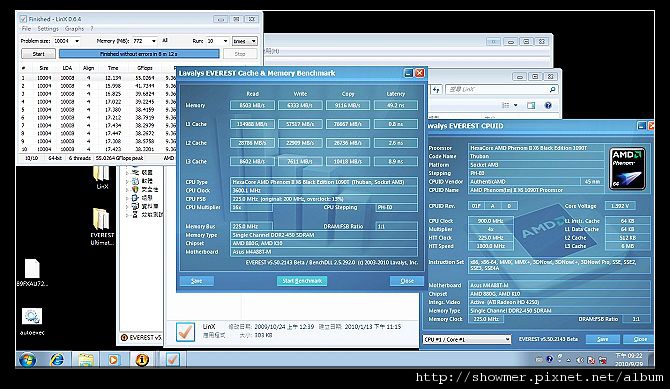This screenshot has height=389, width=670.
Task: Open the EVEREST Ultimate folder on the desktop
Action: pyautogui.click(x=102, y=227)
